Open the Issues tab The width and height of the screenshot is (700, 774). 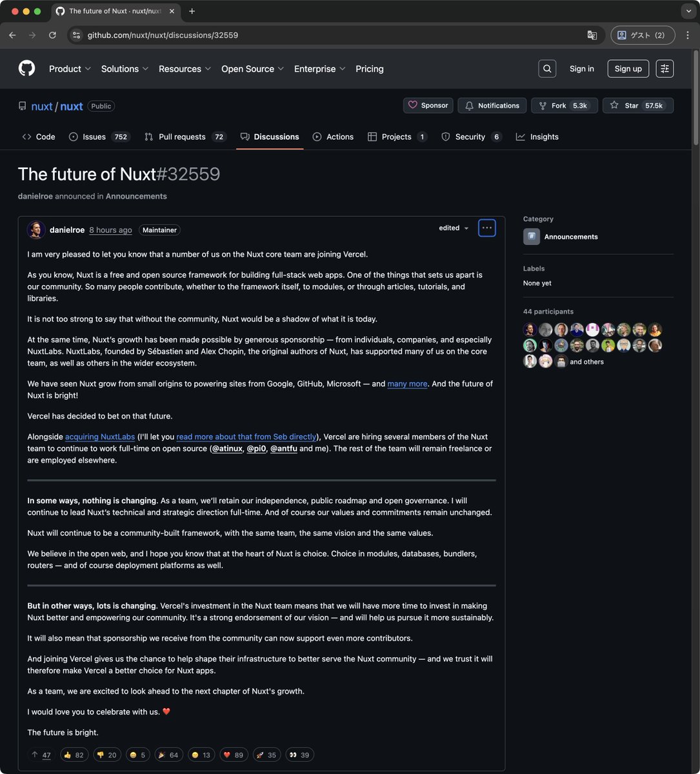99,137
